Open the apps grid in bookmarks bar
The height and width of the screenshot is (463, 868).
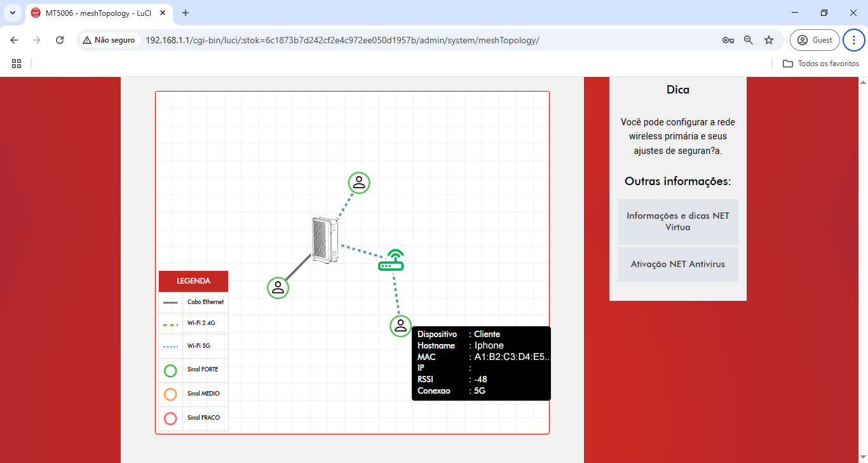(17, 64)
